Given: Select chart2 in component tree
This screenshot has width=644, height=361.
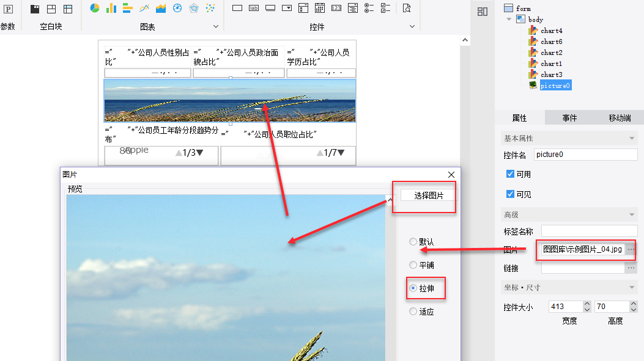Looking at the screenshot, I should click(x=551, y=53).
